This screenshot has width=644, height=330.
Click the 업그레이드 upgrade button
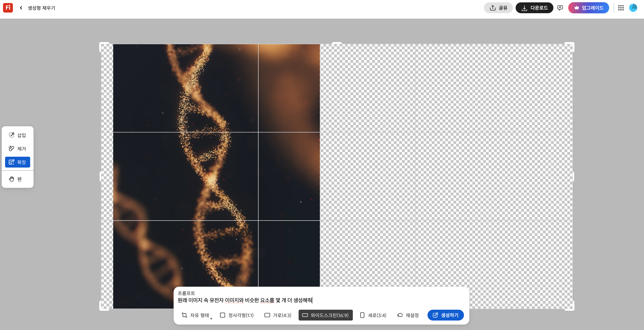(588, 8)
